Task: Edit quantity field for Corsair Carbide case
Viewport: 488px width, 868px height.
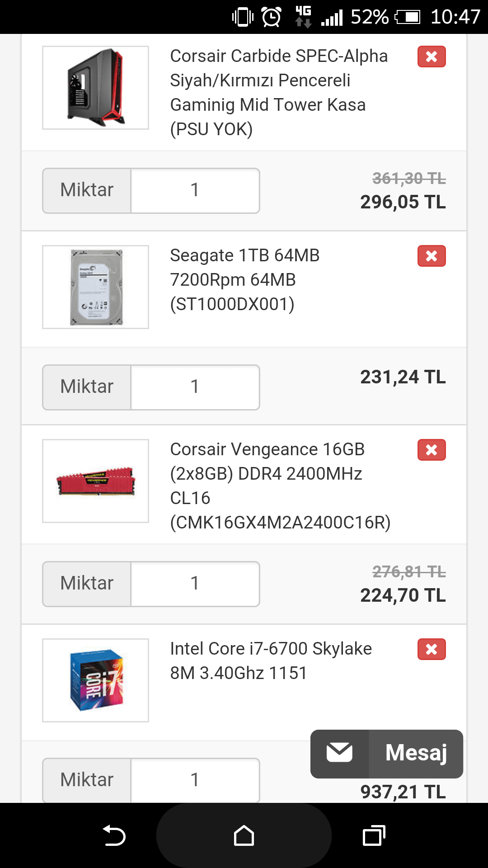Action: pyautogui.click(x=195, y=190)
